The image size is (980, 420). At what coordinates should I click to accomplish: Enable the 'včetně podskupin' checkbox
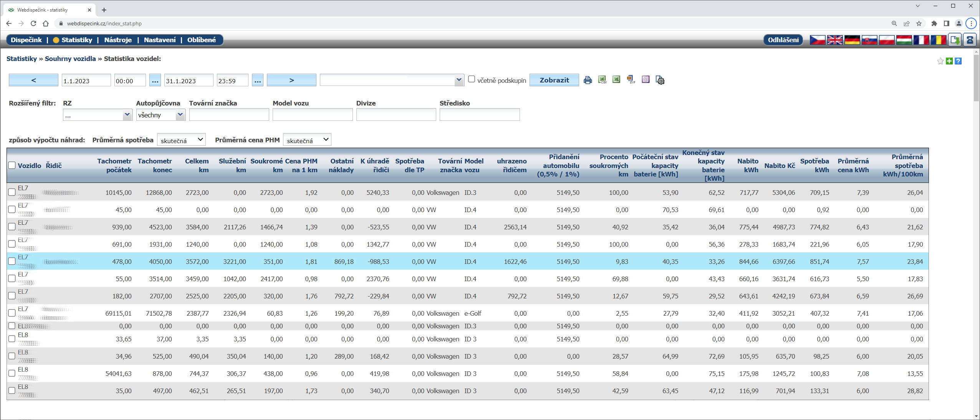[x=472, y=79]
